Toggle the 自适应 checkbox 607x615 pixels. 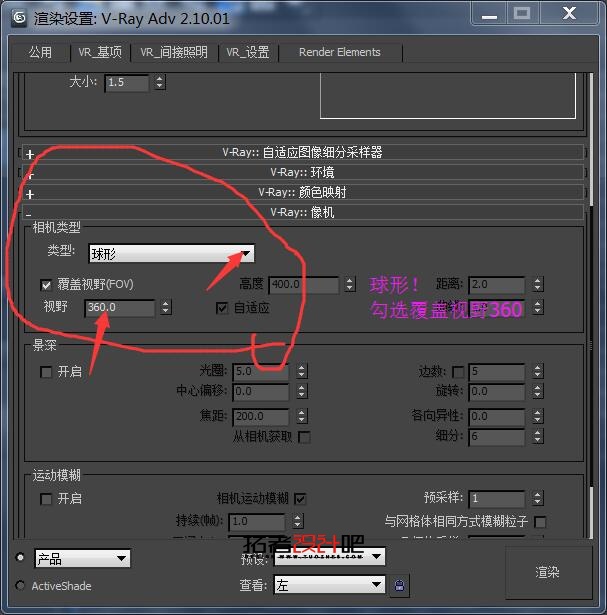[222, 308]
